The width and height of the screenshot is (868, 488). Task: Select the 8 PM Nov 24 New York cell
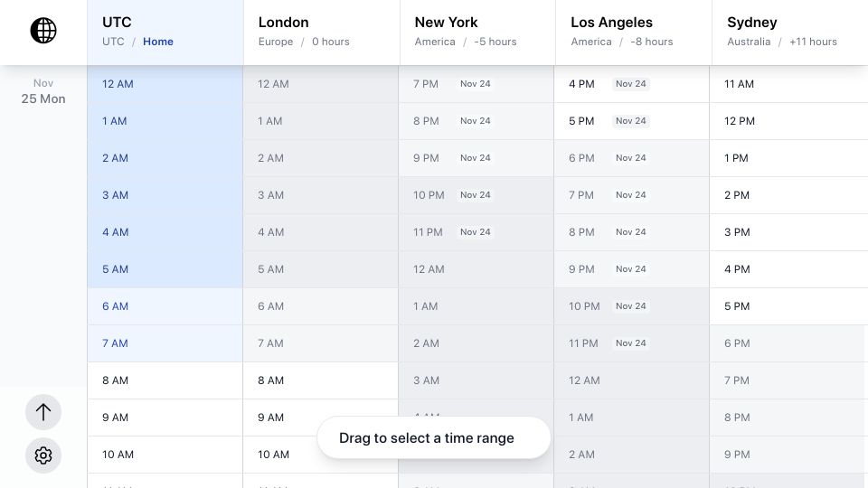click(x=476, y=121)
